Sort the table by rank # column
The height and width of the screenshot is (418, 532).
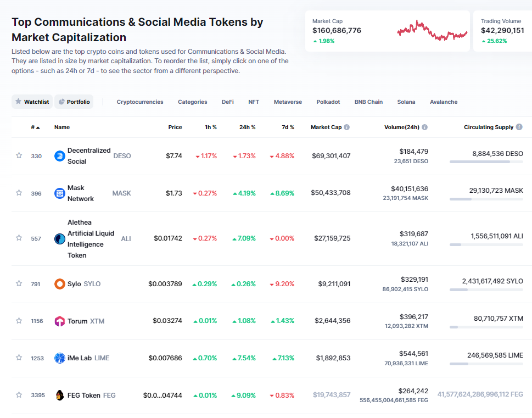tap(35, 127)
